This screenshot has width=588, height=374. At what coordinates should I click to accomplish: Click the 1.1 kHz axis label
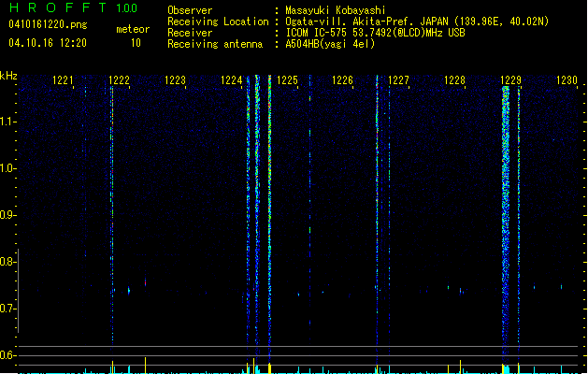(x=7, y=122)
